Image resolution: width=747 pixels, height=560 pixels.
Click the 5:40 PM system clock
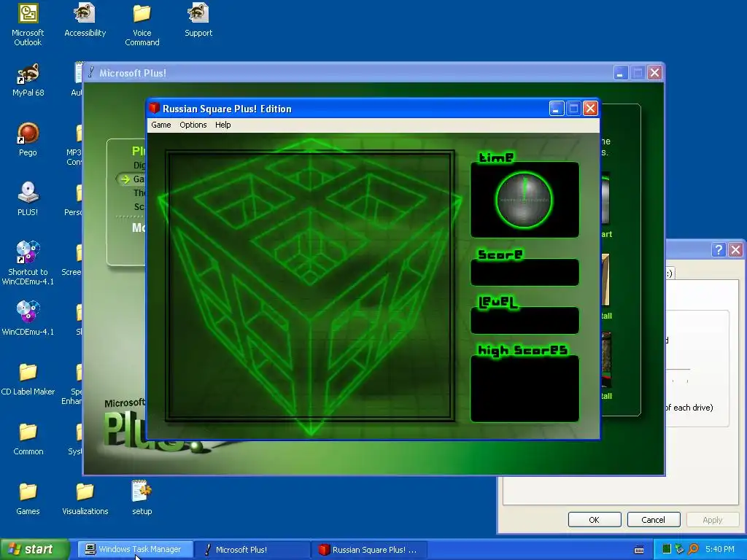click(720, 549)
